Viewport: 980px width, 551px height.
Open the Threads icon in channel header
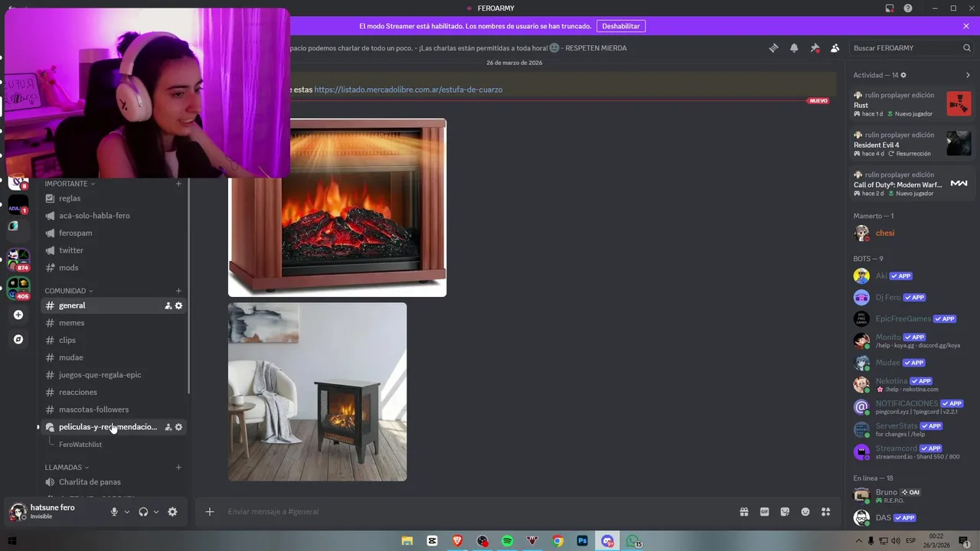tap(773, 47)
